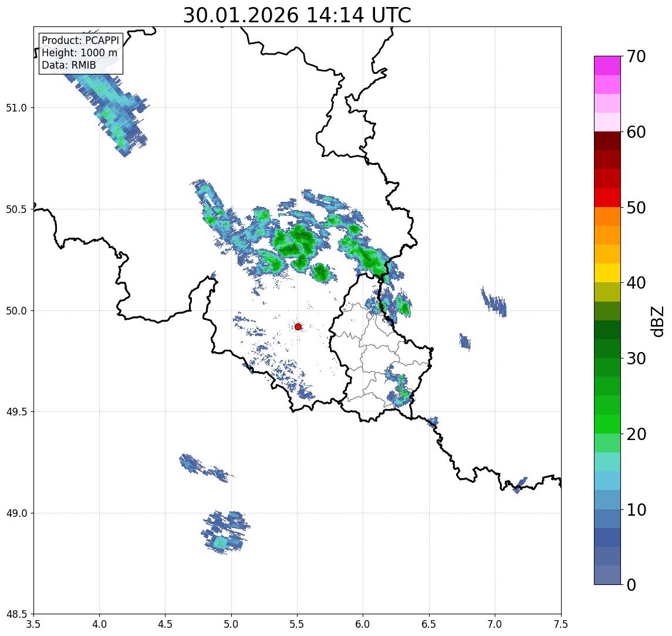The width and height of the screenshot is (672, 636).
Task: Click the colorbar tick label 30
Action: (636, 358)
